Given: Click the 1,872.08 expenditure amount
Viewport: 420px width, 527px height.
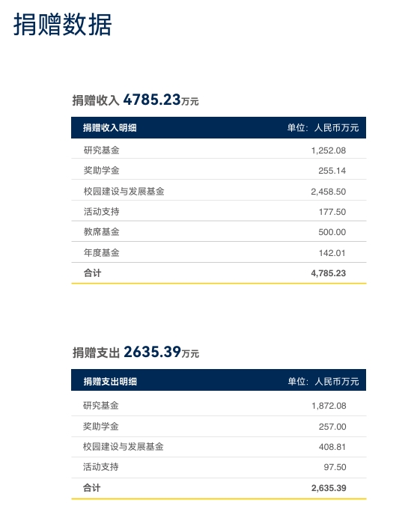Looking at the screenshot, I should (329, 406).
